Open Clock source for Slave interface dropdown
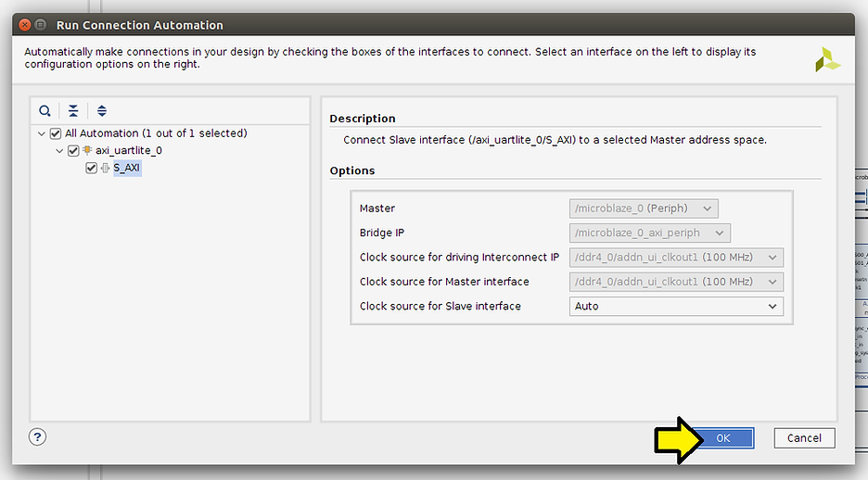 click(x=676, y=306)
